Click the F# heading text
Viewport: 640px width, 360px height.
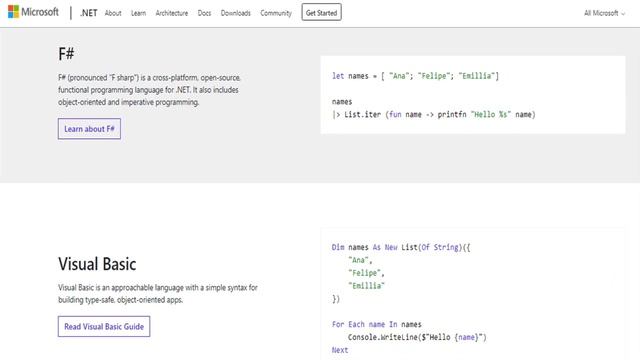66,53
